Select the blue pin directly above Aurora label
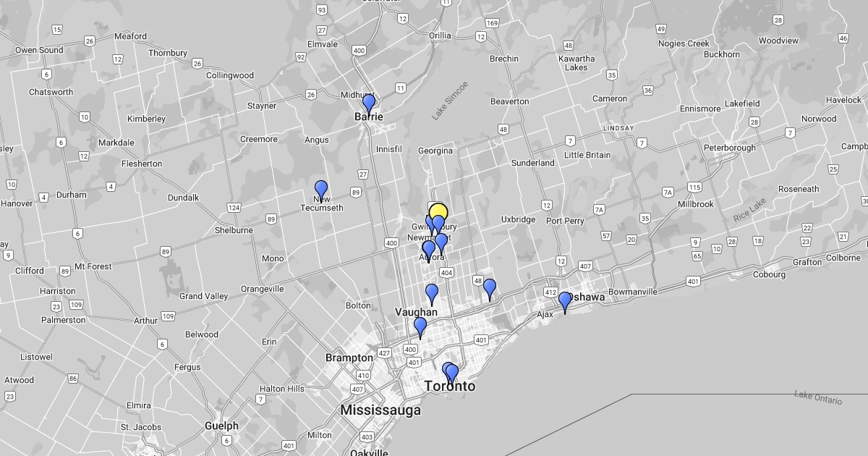Image resolution: width=868 pixels, height=456 pixels. (x=428, y=250)
